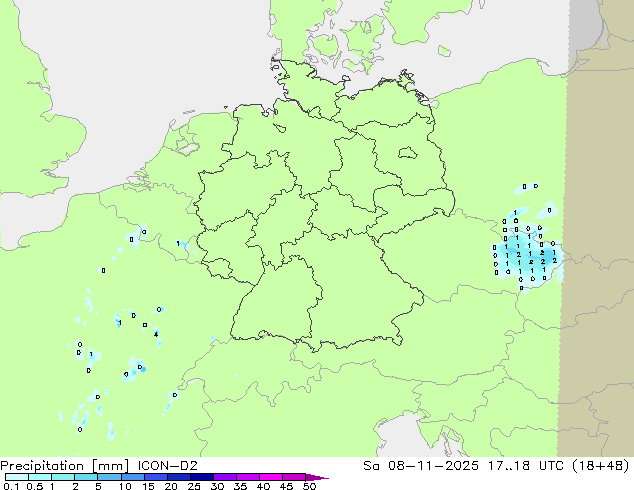634x490 pixels.
Task: Click the 35–40 mm legend color cell
Action: click(248, 477)
